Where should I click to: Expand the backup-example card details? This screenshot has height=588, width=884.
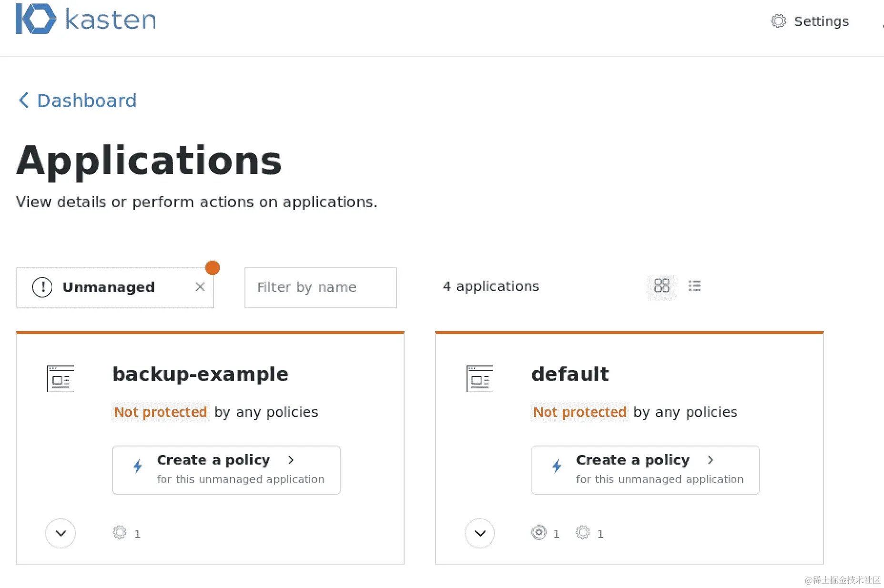[x=61, y=533]
